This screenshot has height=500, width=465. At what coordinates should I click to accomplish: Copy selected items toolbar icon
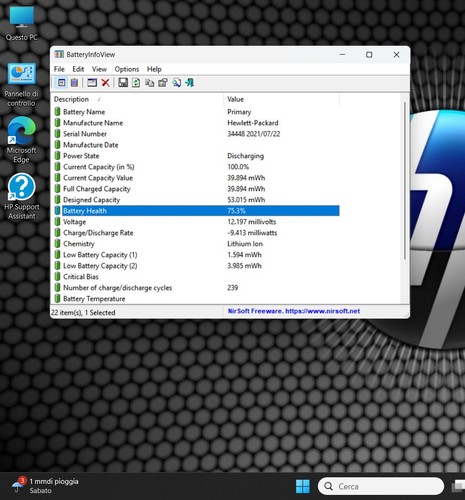click(149, 83)
